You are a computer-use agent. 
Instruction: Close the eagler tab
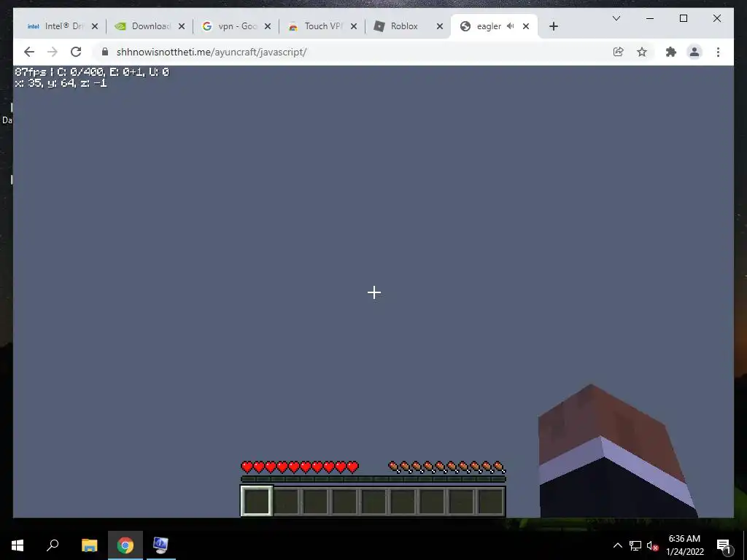[x=526, y=26]
